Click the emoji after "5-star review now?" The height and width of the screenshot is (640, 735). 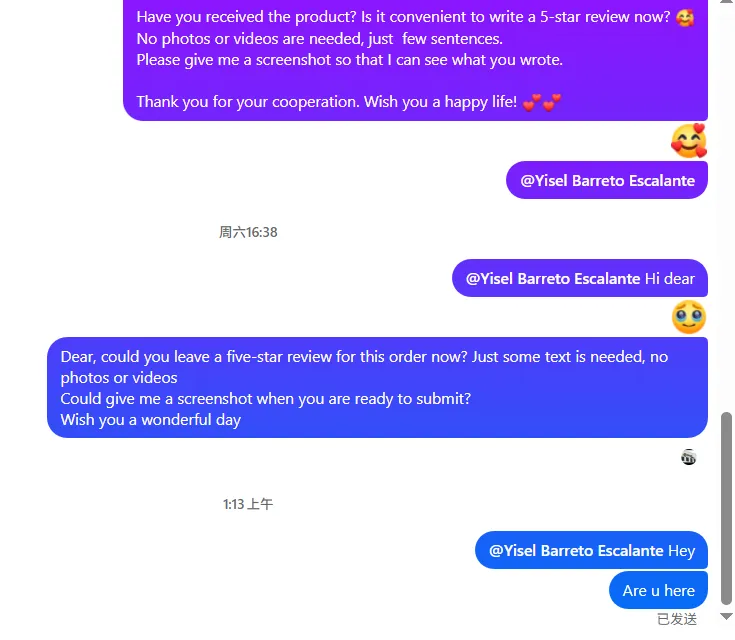click(685, 17)
